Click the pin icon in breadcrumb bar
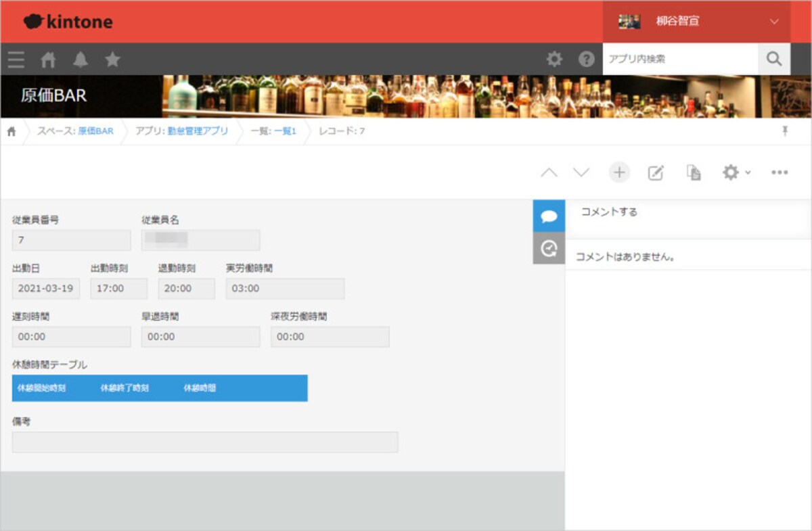The height and width of the screenshot is (531, 812). pyautogui.click(x=785, y=131)
